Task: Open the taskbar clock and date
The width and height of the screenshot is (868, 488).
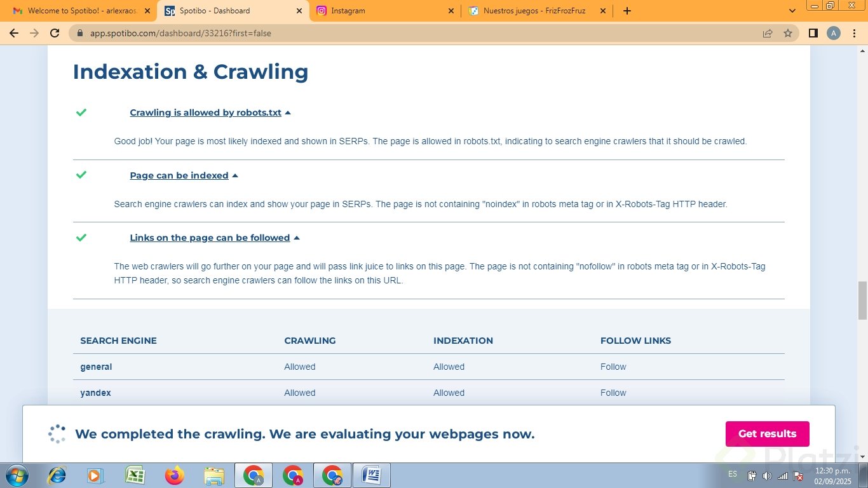Action: click(832, 476)
